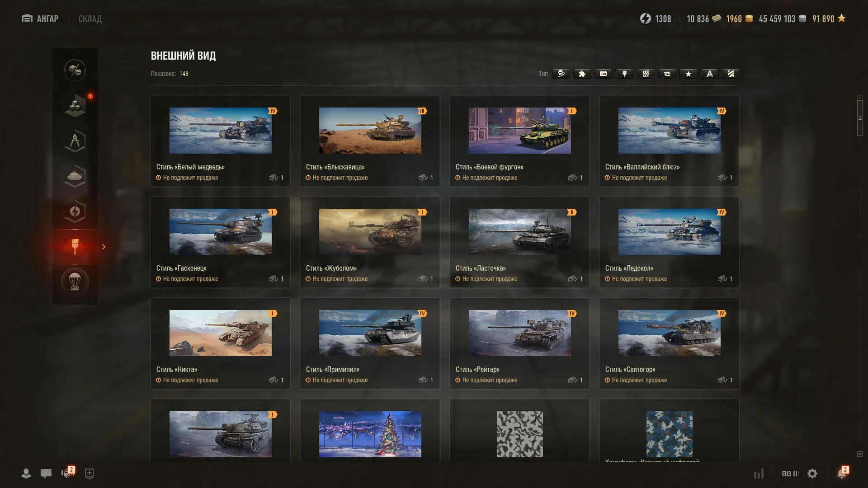
Task: Open notifications bell with badge
Action: [x=842, y=473]
